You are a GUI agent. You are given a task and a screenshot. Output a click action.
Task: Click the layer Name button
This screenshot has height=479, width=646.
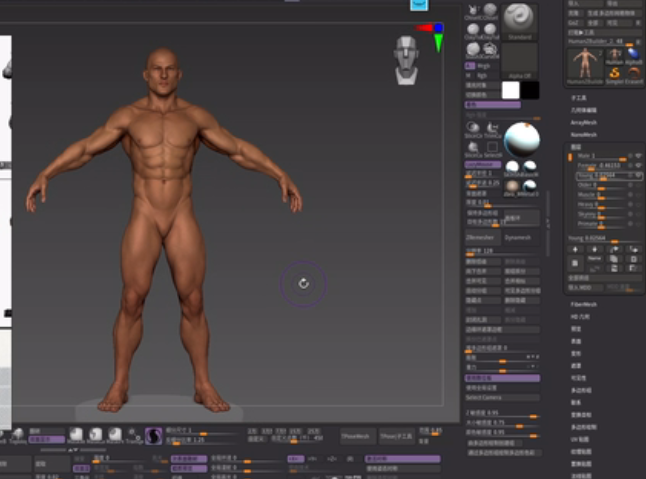tap(594, 259)
